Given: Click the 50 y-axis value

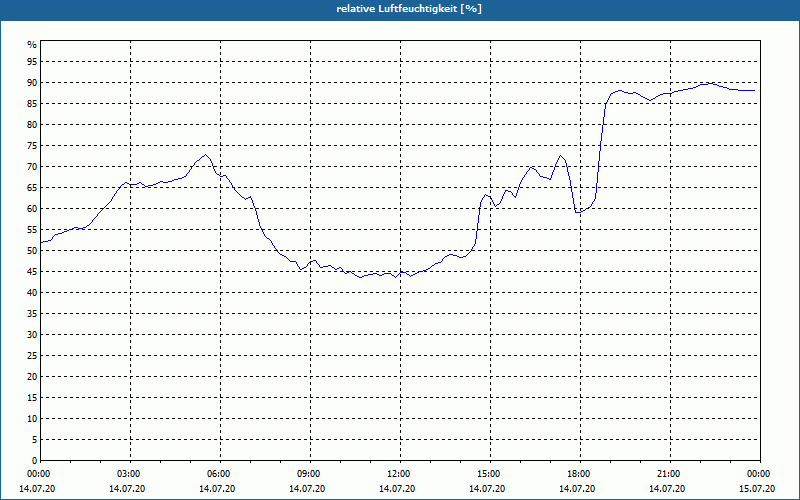Looking at the screenshot, I should 32,251.
